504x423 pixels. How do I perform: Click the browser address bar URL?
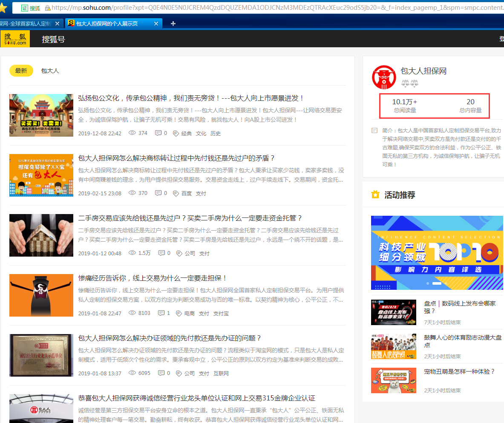tap(277, 7)
